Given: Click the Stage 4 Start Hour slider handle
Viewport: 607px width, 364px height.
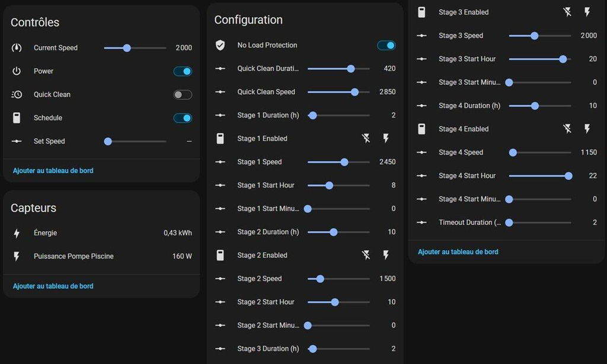Looking at the screenshot, I should pos(568,176).
